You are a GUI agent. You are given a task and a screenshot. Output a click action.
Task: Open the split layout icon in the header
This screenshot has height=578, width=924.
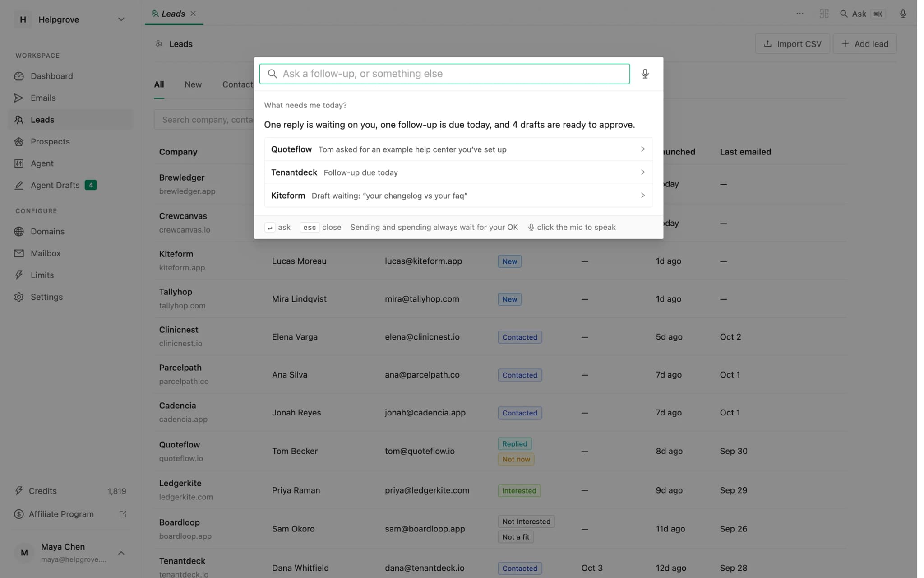824,14
